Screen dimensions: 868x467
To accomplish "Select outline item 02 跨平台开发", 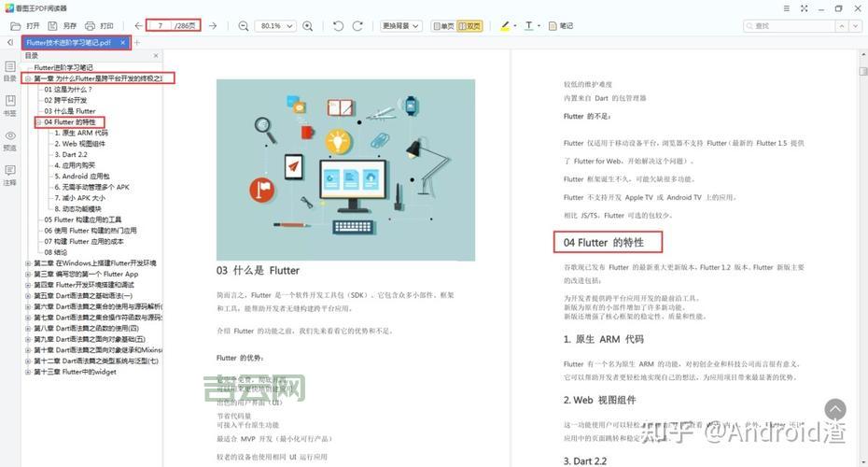I will [x=65, y=100].
